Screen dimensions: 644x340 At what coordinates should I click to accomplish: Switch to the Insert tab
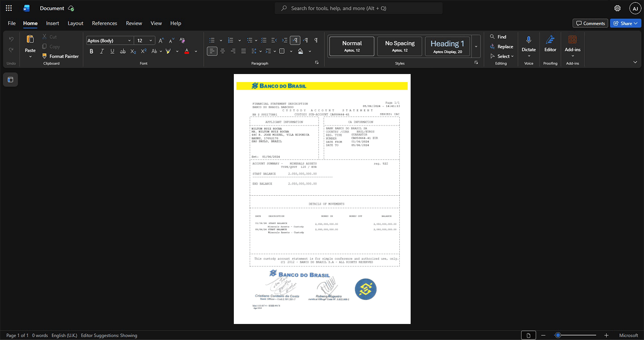53,23
